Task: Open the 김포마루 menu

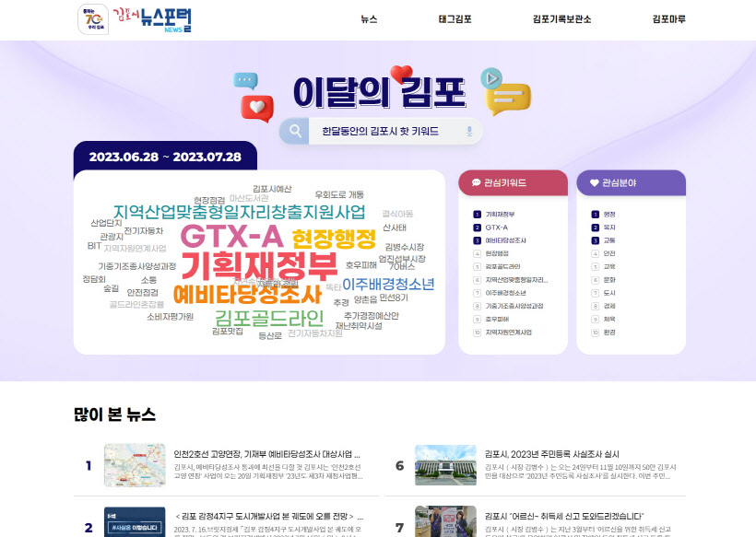Action: pyautogui.click(x=667, y=19)
